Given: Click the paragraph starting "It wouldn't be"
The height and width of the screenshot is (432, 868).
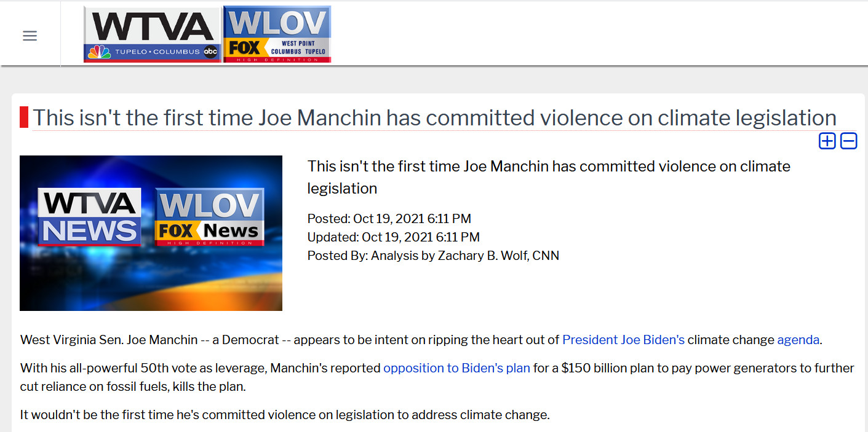Looking at the screenshot, I should point(284,415).
